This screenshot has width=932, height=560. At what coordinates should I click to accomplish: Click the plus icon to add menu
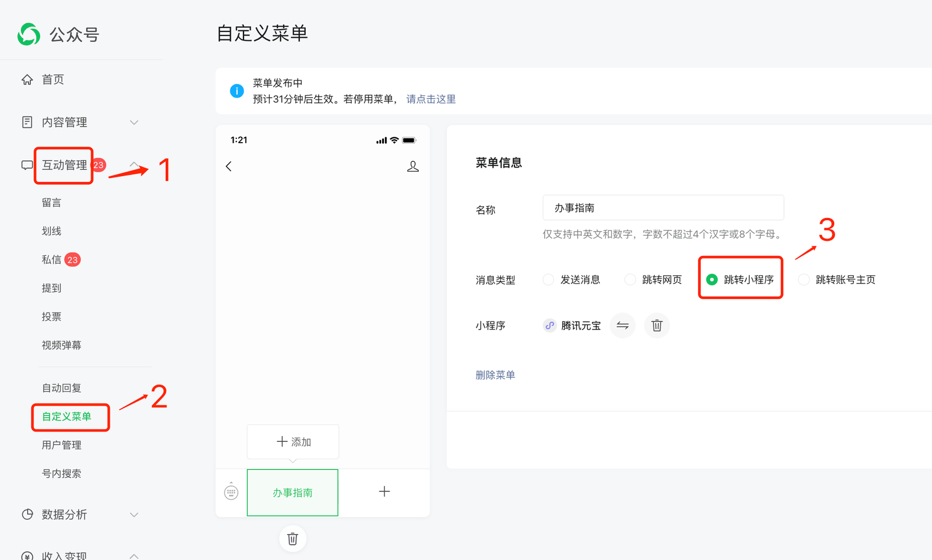tap(384, 492)
